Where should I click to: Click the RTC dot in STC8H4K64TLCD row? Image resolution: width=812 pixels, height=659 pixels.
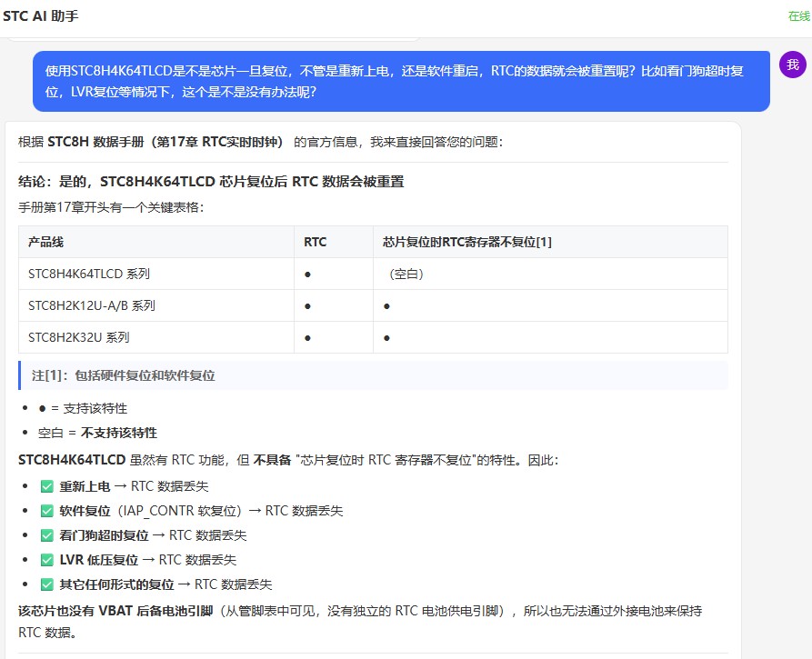tap(307, 275)
